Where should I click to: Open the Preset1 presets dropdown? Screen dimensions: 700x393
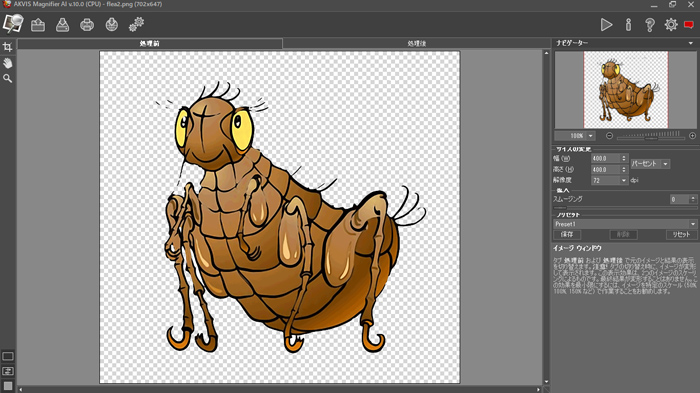pyautogui.click(x=625, y=224)
